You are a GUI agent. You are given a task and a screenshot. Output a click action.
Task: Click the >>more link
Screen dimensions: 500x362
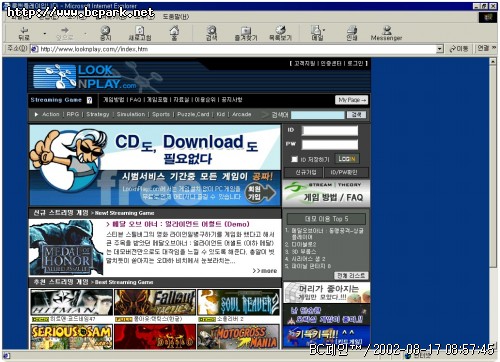coord(265,271)
